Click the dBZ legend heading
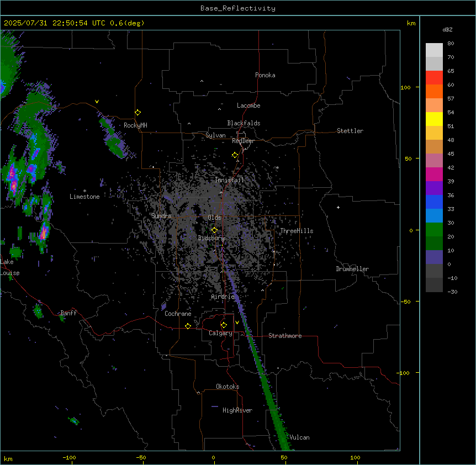This screenshot has height=465, width=476. 447,30
